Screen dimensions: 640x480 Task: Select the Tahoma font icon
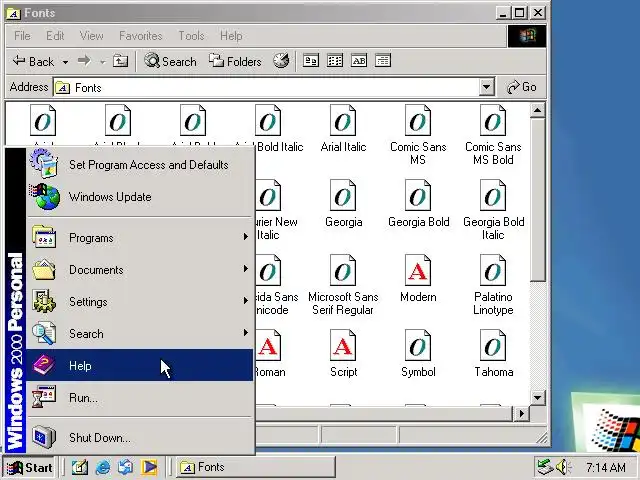tap(493, 346)
